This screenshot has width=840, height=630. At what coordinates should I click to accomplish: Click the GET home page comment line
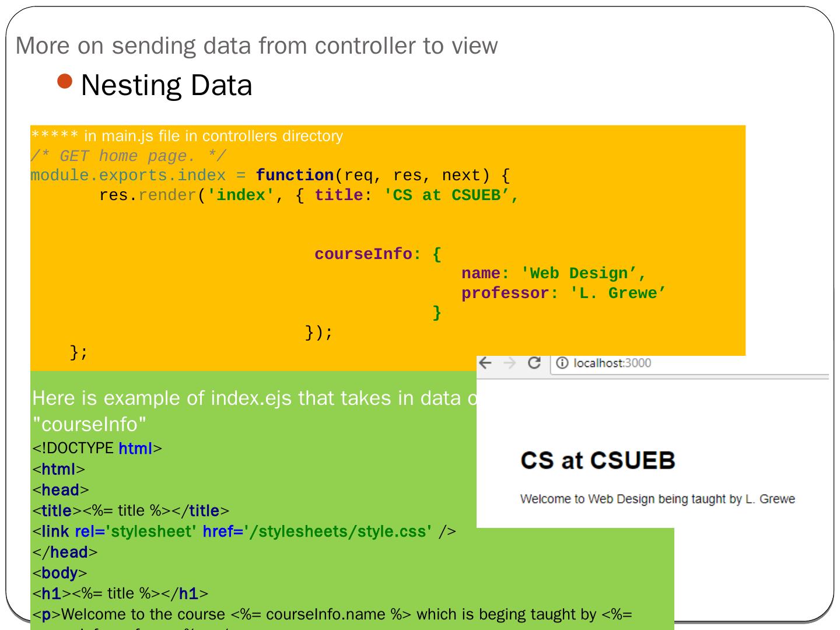128,156
